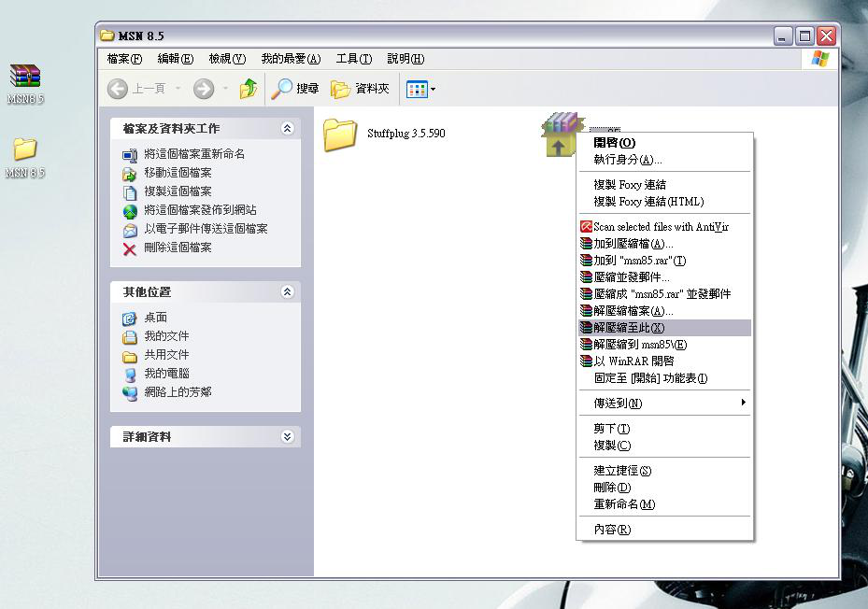Choose 複製 Foxy 連結 menu entry
868x609 pixels.
click(664, 185)
